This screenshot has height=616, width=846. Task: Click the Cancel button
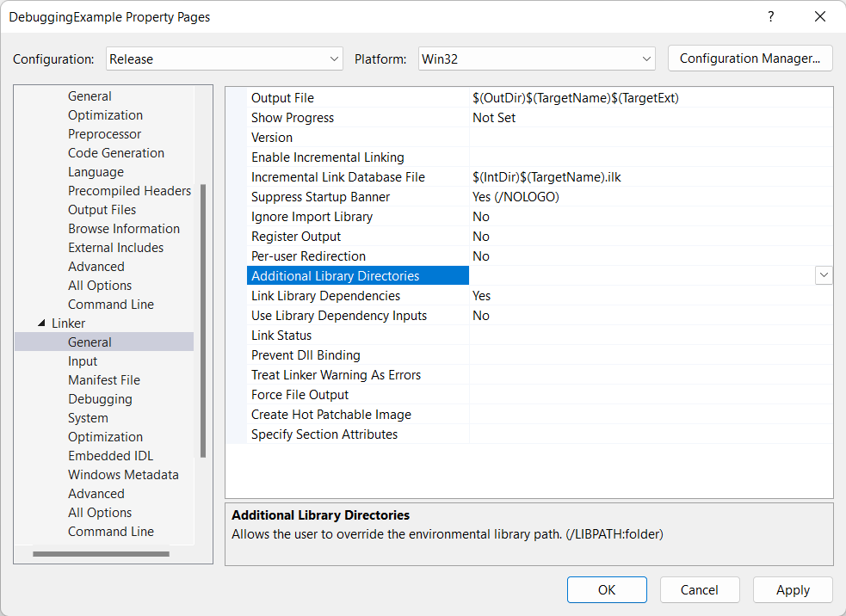699,589
